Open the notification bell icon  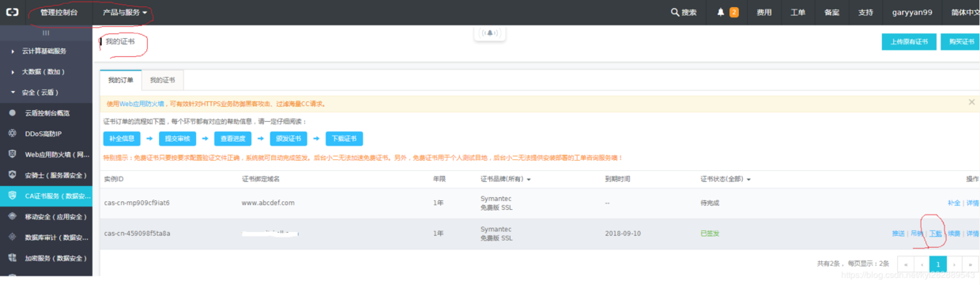click(x=720, y=13)
